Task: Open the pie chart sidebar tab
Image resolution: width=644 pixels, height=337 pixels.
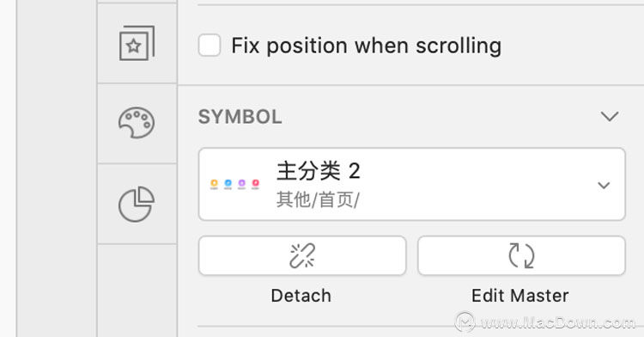Action: coord(137,205)
